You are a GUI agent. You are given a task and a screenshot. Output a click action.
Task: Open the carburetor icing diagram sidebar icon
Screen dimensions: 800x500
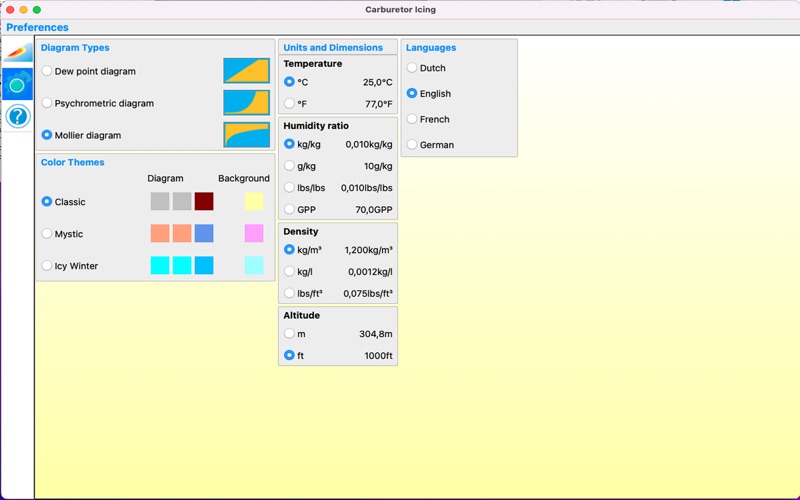[18, 53]
